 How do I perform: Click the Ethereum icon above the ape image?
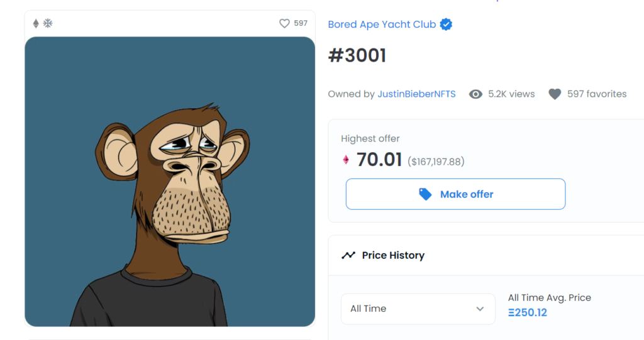point(36,23)
